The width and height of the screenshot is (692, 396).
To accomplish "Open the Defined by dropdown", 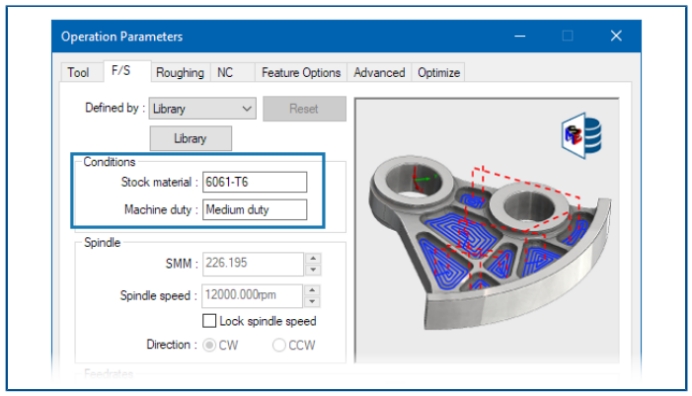I will (203, 109).
